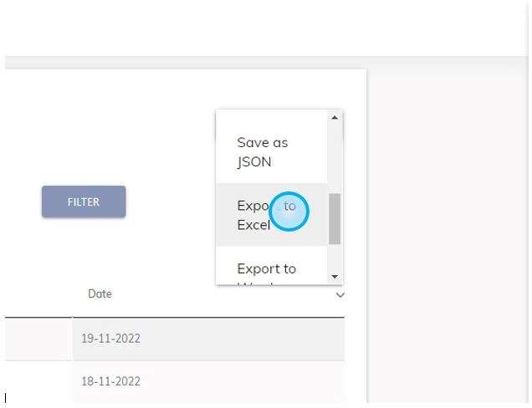Click the empty cell left of 19-11-2022
This screenshot has height=408, width=532.
click(38, 339)
